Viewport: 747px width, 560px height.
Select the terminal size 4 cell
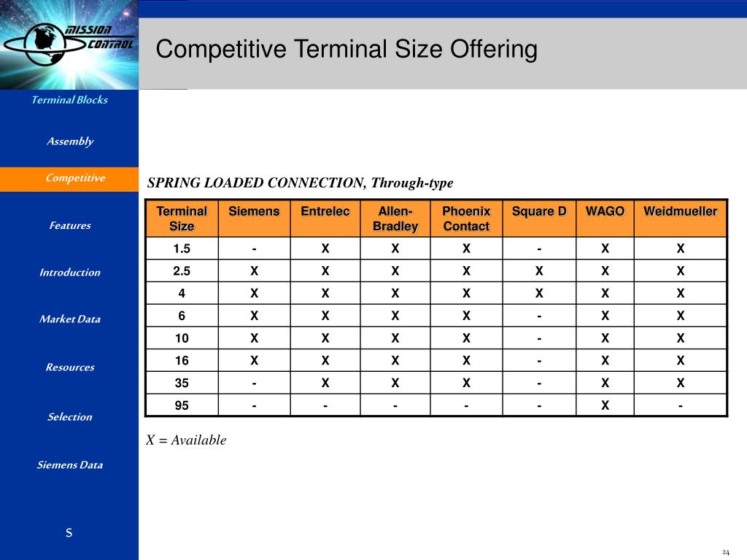coord(182,293)
